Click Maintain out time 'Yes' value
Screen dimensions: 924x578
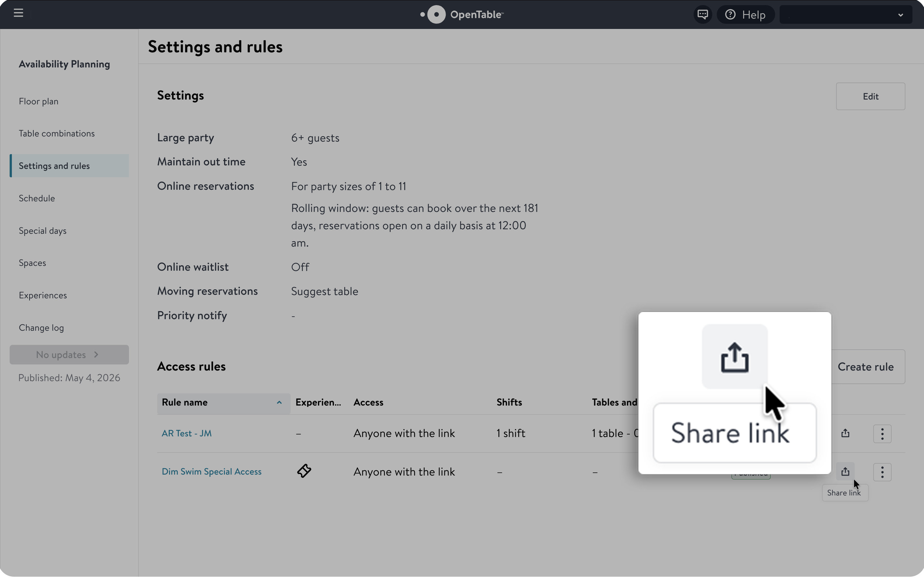[x=299, y=162]
